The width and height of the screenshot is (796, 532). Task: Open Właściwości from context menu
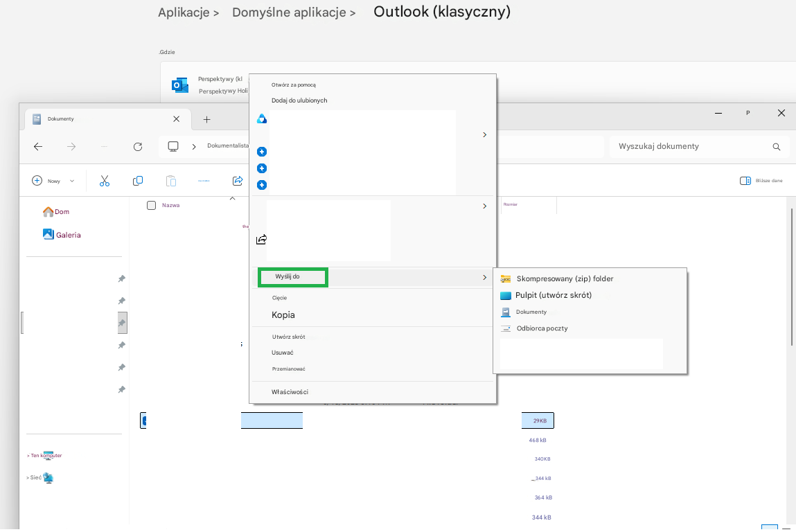coord(290,392)
